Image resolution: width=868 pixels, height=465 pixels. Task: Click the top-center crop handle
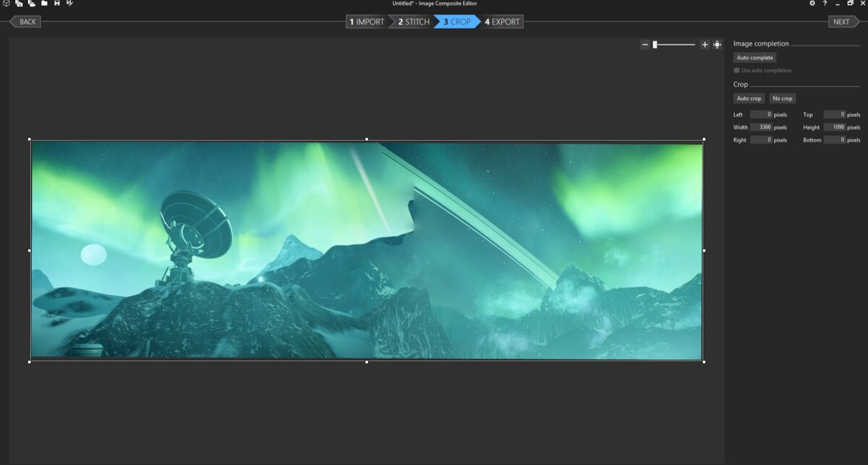(x=367, y=139)
